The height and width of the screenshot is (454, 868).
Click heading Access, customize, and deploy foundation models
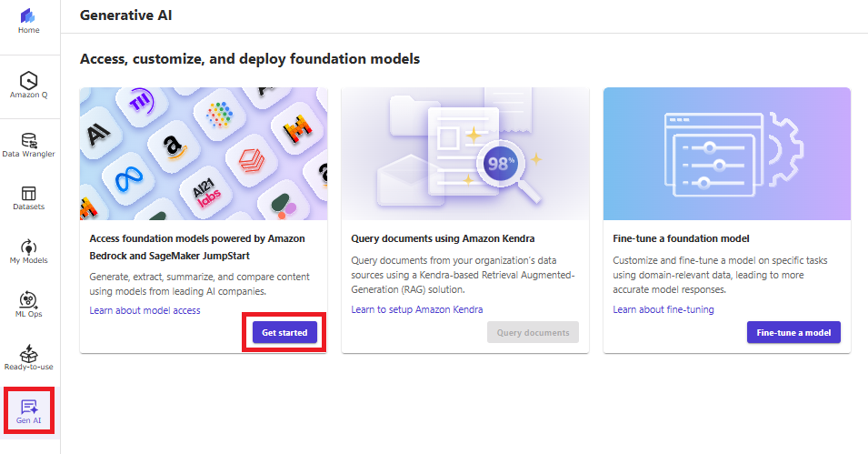pyautogui.click(x=250, y=59)
